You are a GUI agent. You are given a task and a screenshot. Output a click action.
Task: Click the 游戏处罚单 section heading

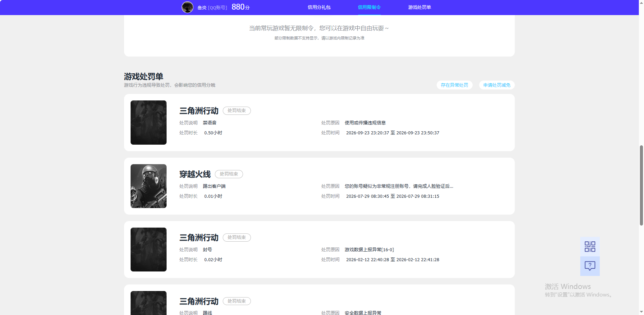[x=144, y=76]
